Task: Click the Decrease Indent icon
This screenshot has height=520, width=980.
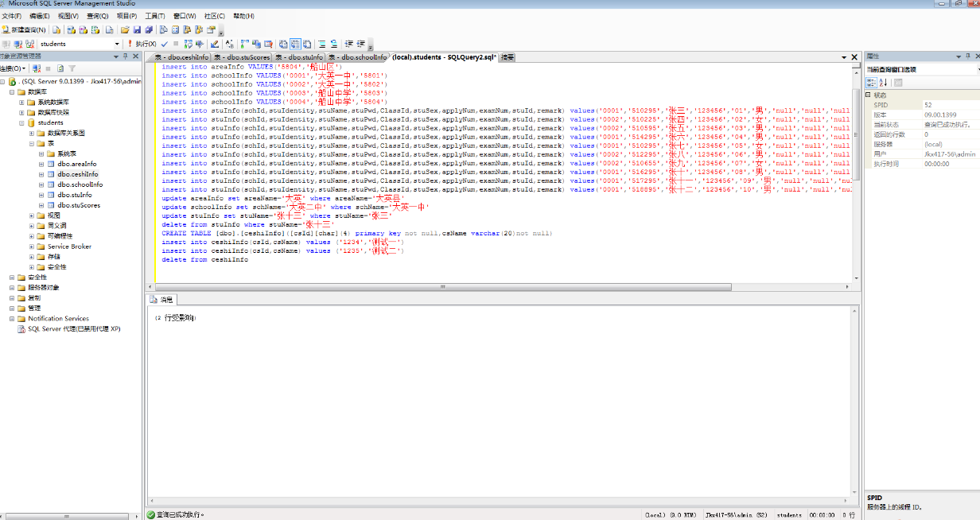Action: coord(348,44)
